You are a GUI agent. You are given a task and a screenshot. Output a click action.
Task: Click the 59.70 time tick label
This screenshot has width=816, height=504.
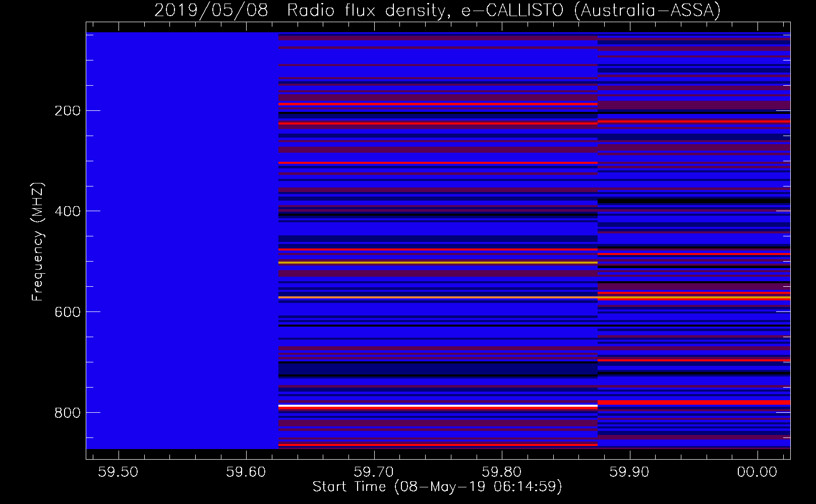click(374, 472)
